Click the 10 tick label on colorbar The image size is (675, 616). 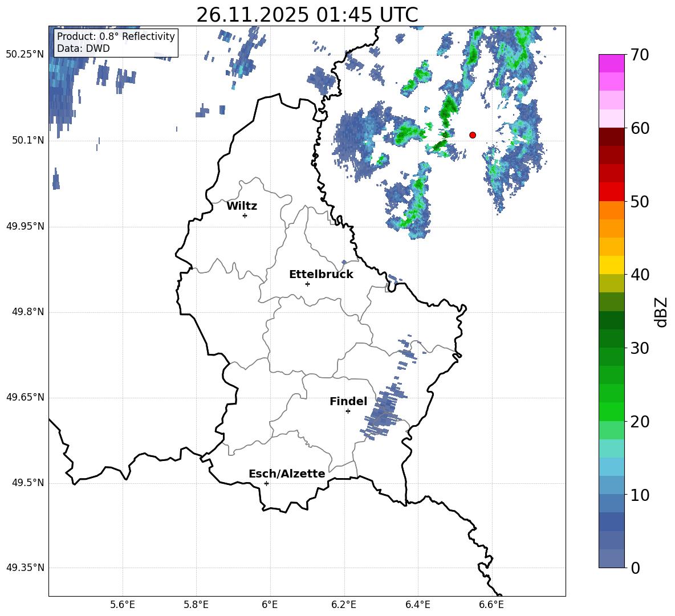pyautogui.click(x=640, y=495)
